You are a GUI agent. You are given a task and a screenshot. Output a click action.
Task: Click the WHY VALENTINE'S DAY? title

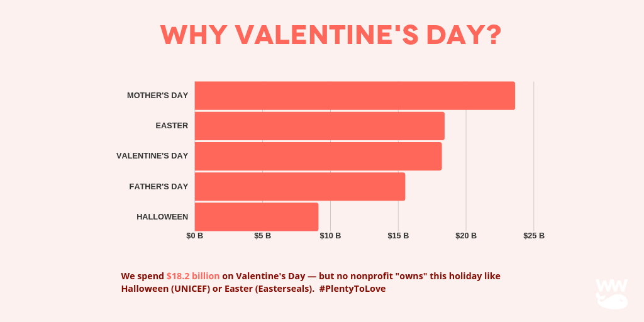coord(331,35)
